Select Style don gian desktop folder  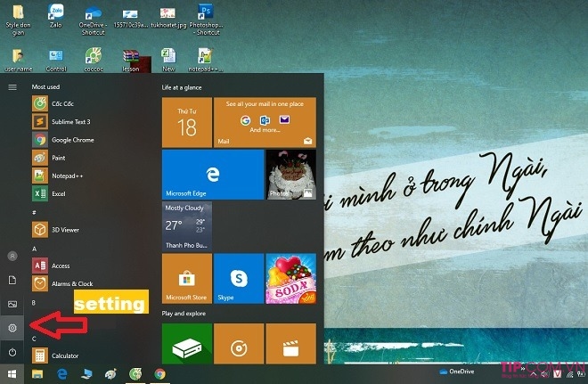(18, 20)
